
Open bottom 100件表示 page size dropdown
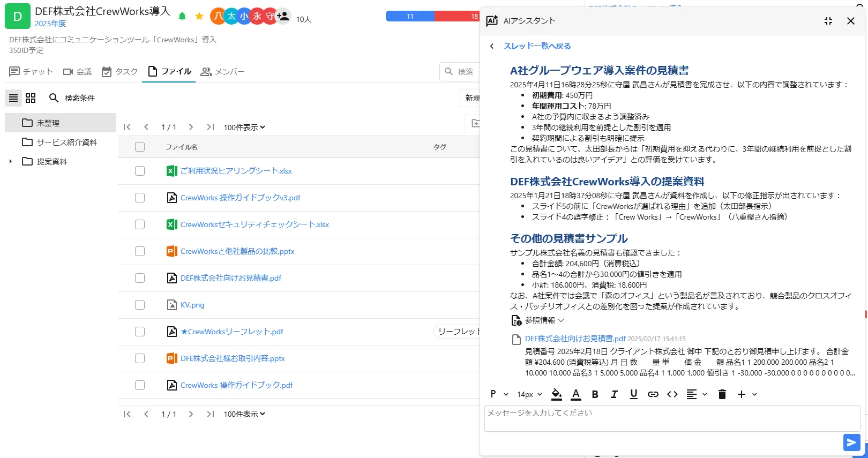click(244, 414)
